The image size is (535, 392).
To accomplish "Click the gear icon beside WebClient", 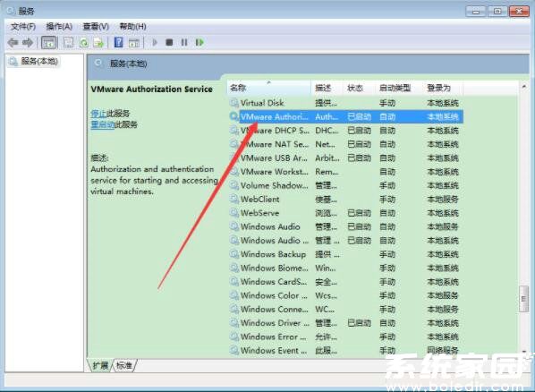I will [x=234, y=200].
